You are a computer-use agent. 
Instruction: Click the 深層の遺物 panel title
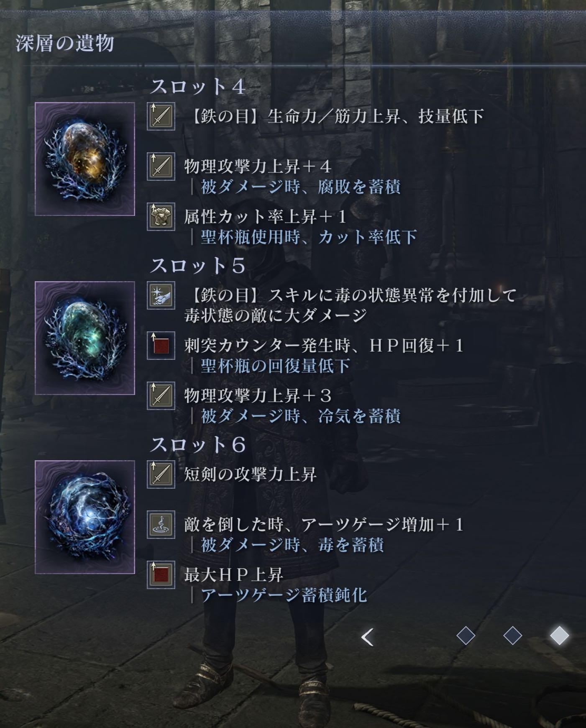tap(65, 44)
